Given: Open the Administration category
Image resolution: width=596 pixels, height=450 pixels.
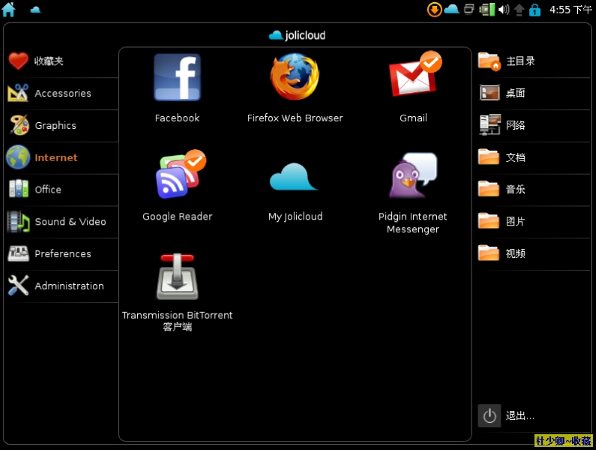Looking at the screenshot, I should [x=62, y=286].
